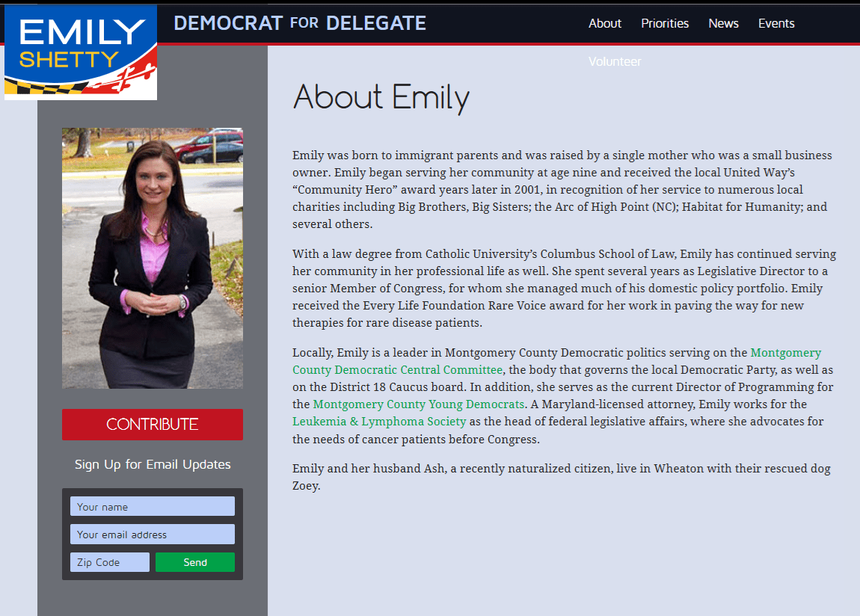Open the Events navigation link

[x=775, y=23]
